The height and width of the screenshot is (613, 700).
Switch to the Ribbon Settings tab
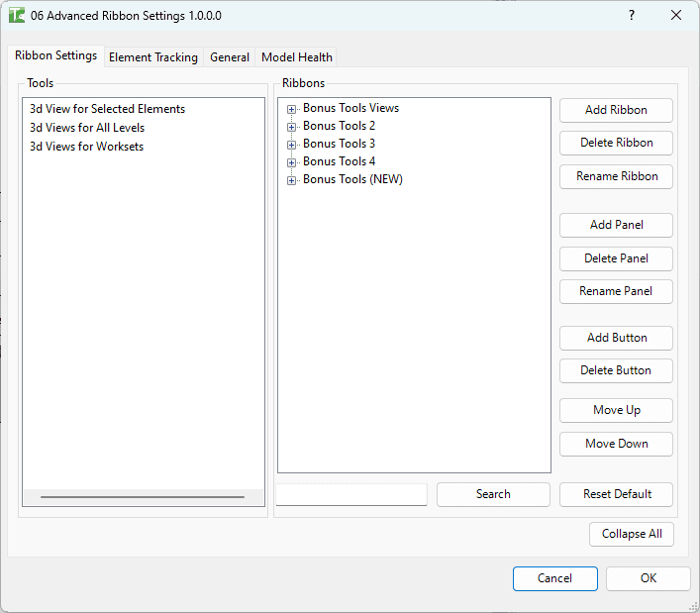coord(55,55)
